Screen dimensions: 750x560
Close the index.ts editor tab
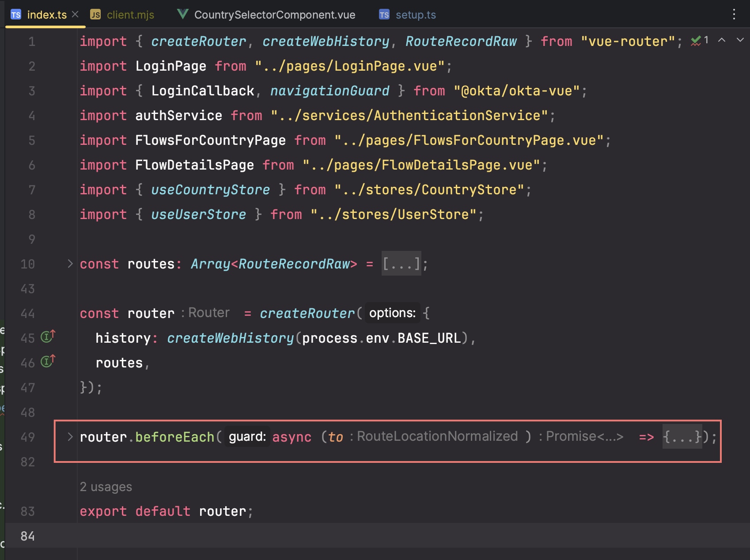[75, 14]
